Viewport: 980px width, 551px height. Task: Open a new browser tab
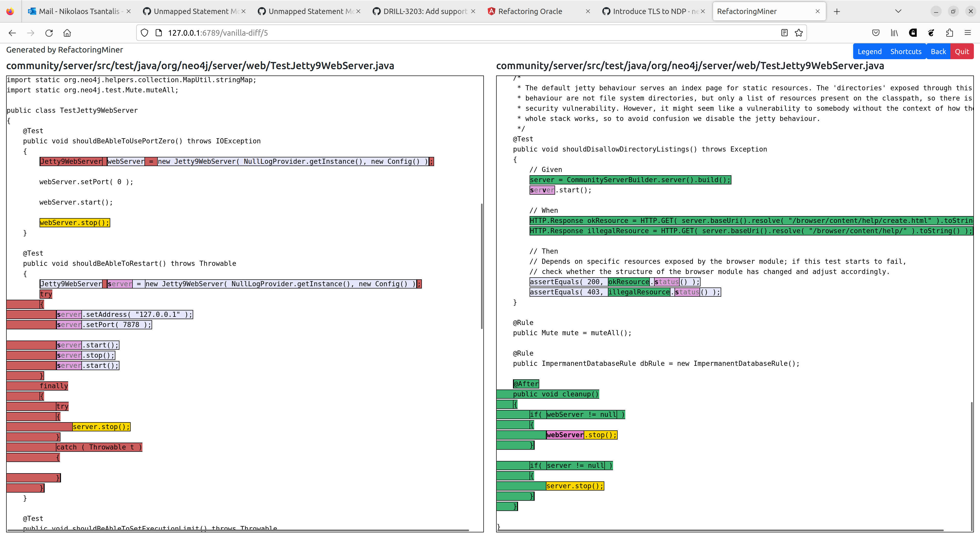click(x=837, y=11)
